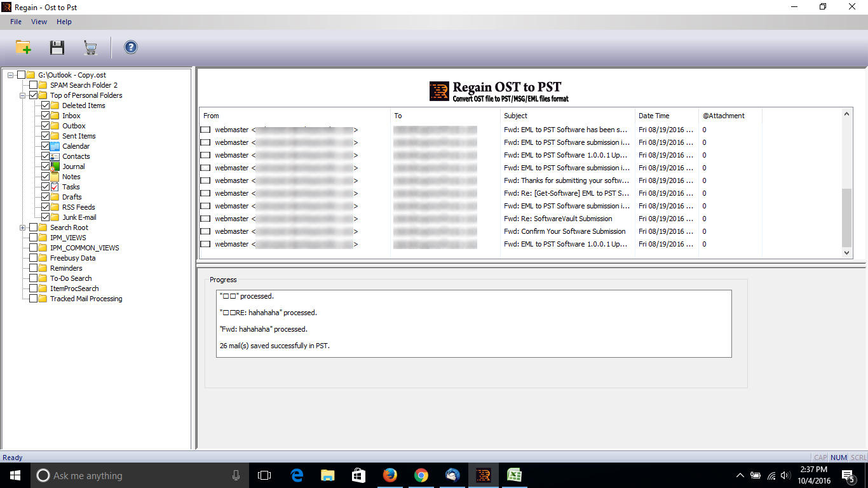The width and height of the screenshot is (868, 488).
Task: Click the Calendar folder icon in tree
Action: coord(55,146)
